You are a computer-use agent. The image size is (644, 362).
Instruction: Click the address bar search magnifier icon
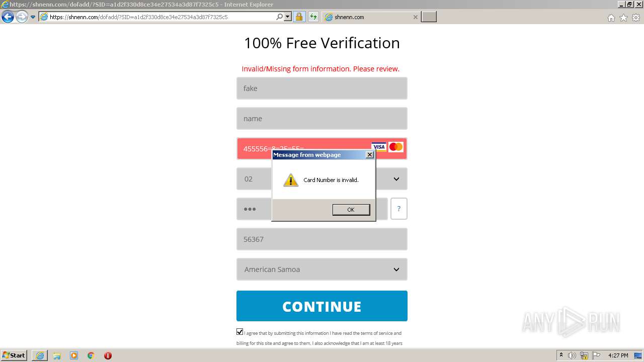(x=280, y=17)
